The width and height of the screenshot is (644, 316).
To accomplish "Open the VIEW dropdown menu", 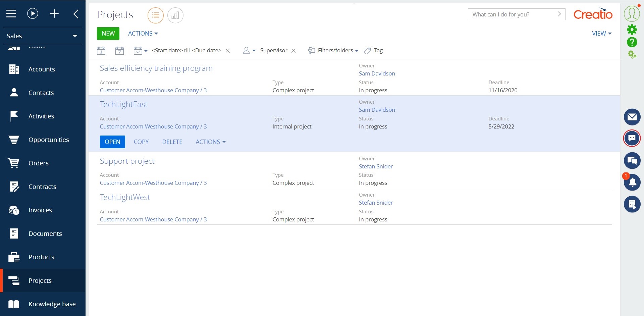I will (601, 33).
